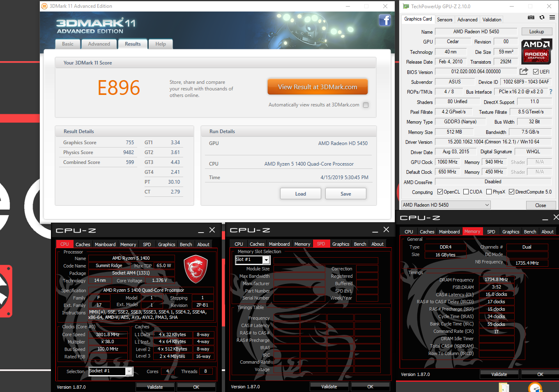Open the Help tab in 3DMark
Screen dimensions: 559x392
click(161, 44)
